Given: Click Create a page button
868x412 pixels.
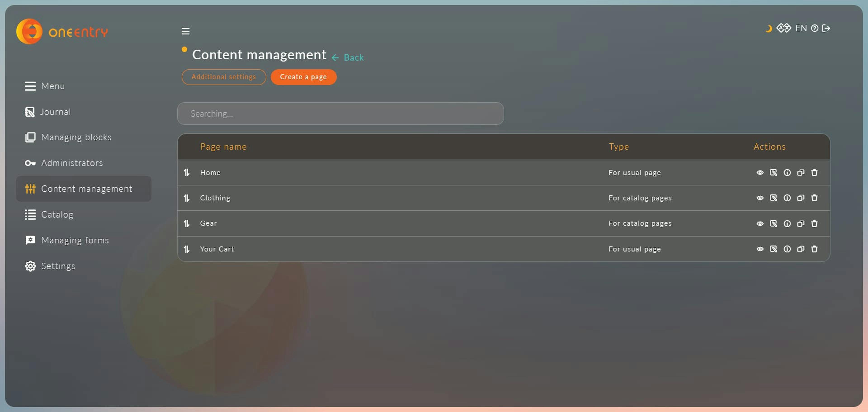Looking at the screenshot, I should click(x=303, y=76).
